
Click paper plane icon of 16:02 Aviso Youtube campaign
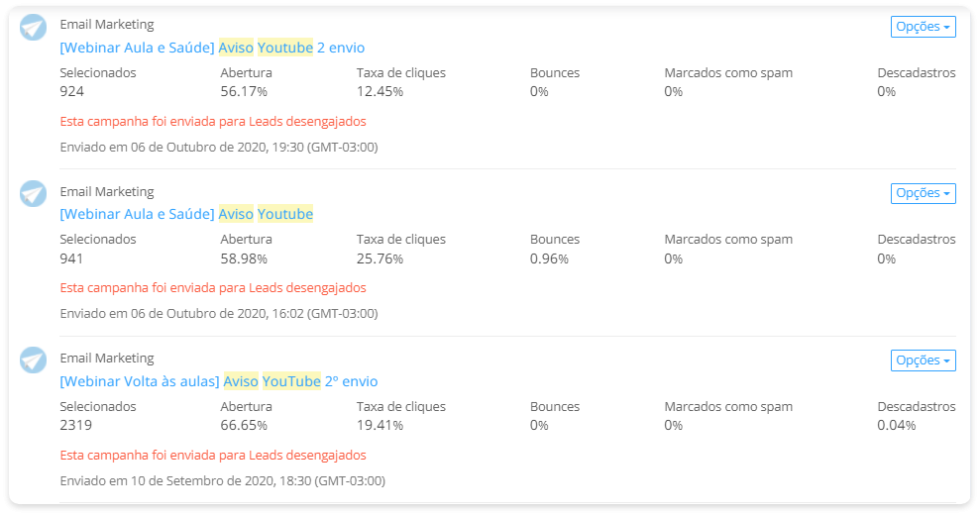(x=33, y=194)
